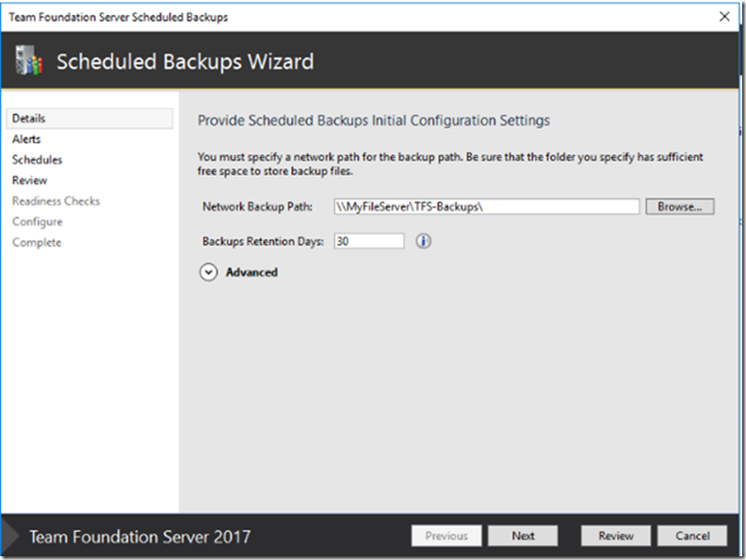This screenshot has width=746, height=560.
Task: Focus the Network Backup Path text field
Action: click(486, 206)
